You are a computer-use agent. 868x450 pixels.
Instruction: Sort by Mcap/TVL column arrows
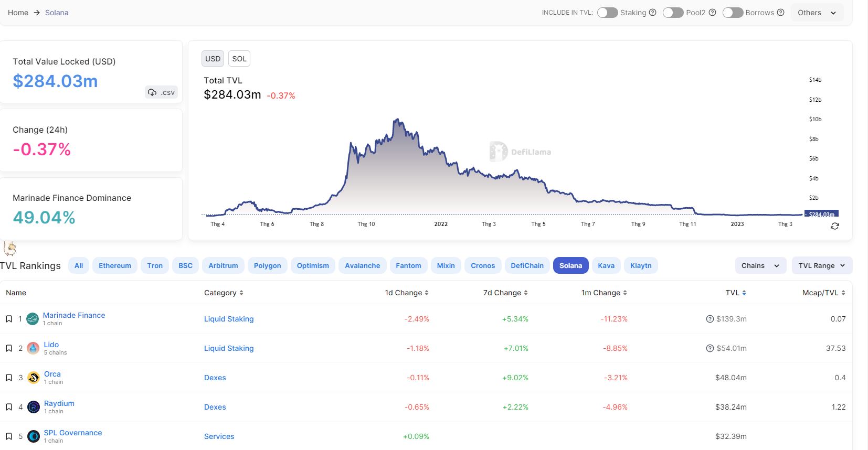[x=843, y=293]
